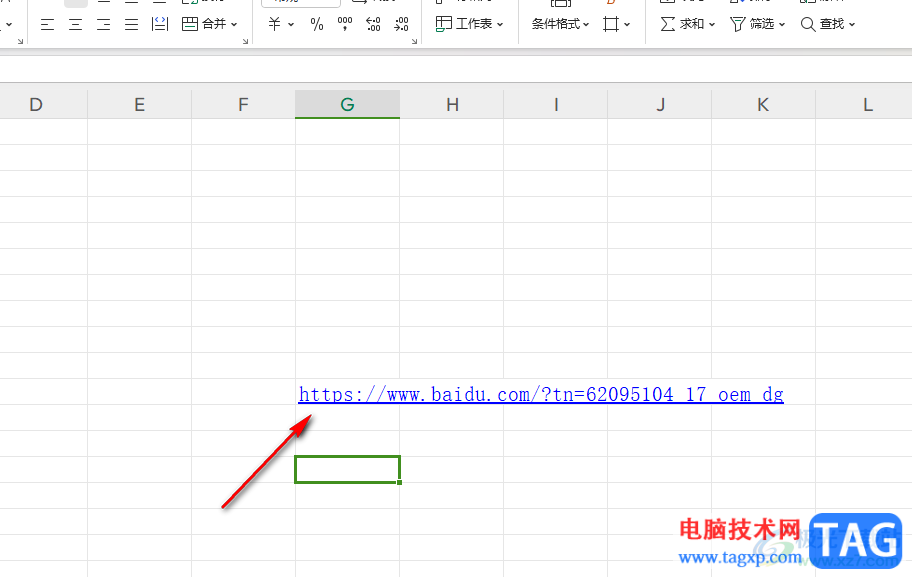The height and width of the screenshot is (577, 912).
Task: Click the align left icon
Action: tap(48, 24)
